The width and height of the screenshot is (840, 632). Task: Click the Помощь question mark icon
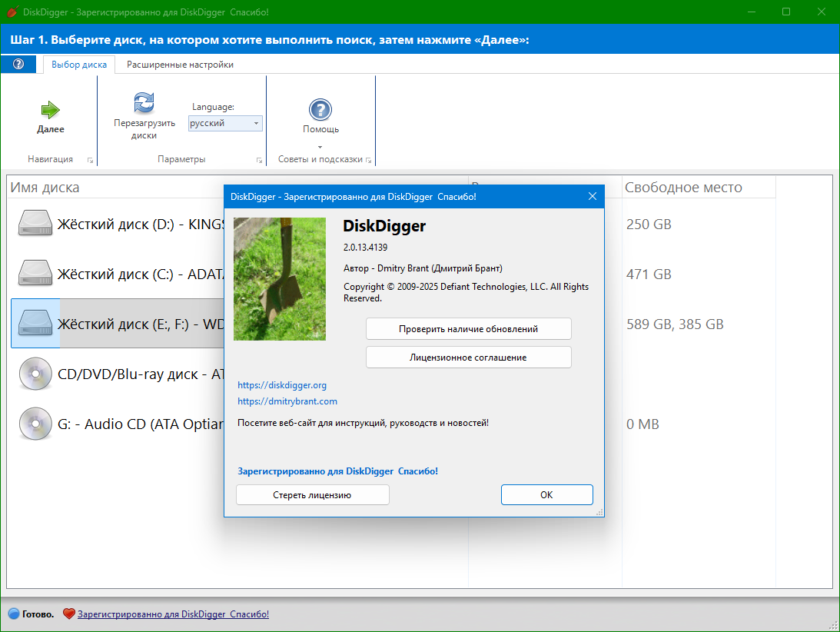coord(320,109)
